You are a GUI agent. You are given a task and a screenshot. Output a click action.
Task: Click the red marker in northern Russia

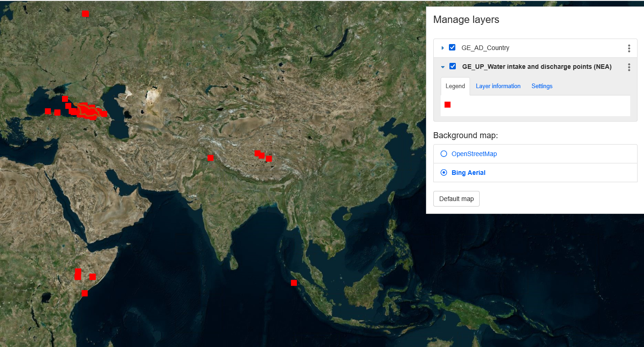point(85,14)
